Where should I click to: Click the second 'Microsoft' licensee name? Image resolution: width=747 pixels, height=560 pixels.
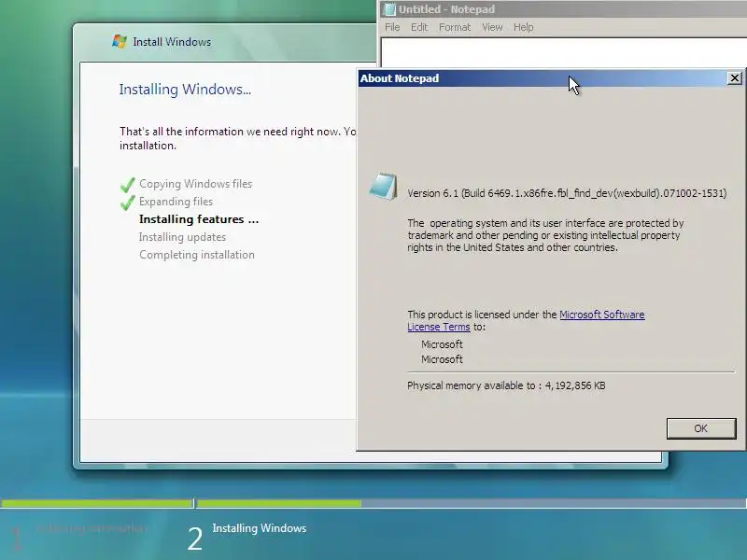point(442,359)
